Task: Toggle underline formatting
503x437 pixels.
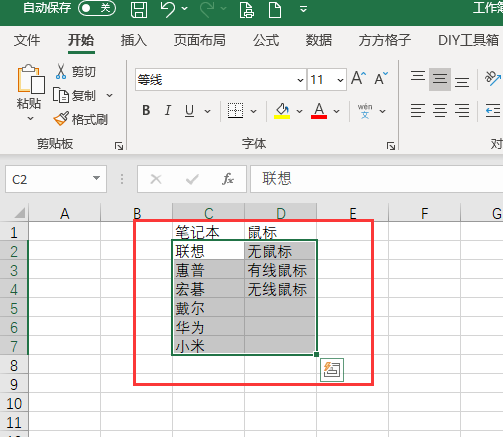Action: (189, 110)
